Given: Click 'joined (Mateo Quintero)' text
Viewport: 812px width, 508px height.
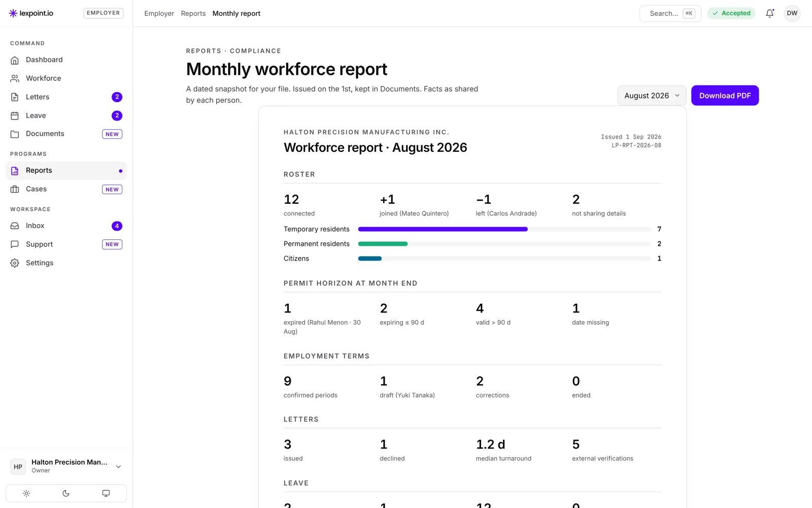Looking at the screenshot, I should pos(414,213).
